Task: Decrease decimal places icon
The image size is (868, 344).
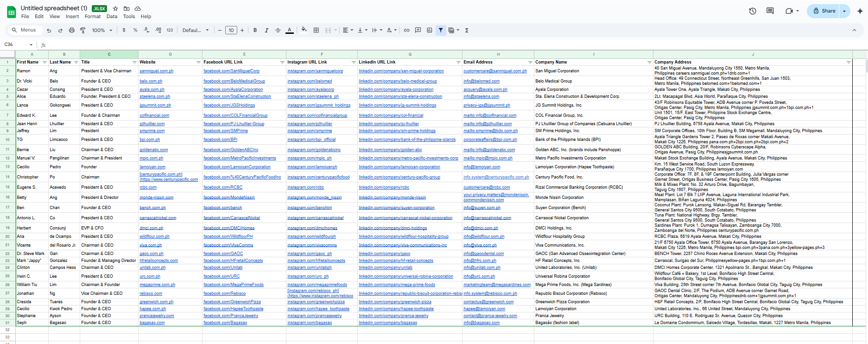Action: click(x=146, y=30)
